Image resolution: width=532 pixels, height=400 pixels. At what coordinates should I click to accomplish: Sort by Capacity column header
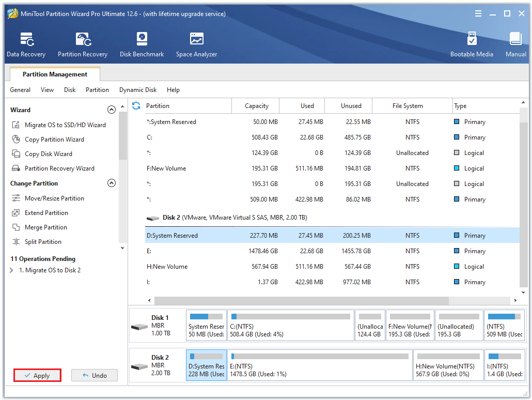pos(256,105)
